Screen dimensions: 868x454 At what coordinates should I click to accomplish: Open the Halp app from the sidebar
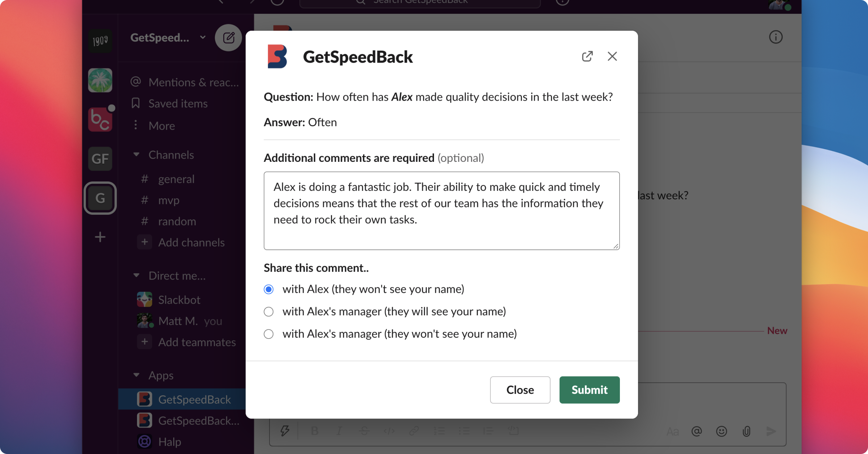coord(169,441)
